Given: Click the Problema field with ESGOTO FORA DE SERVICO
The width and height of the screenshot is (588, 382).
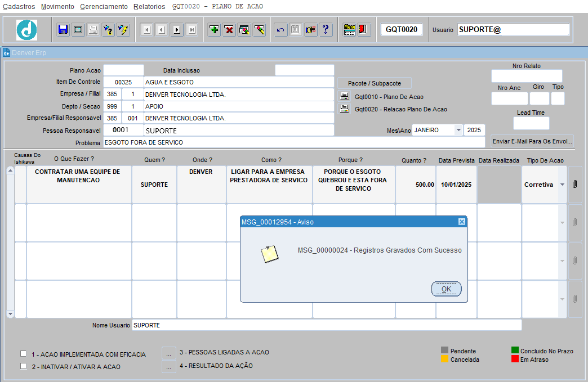Looking at the screenshot, I should (x=294, y=142).
